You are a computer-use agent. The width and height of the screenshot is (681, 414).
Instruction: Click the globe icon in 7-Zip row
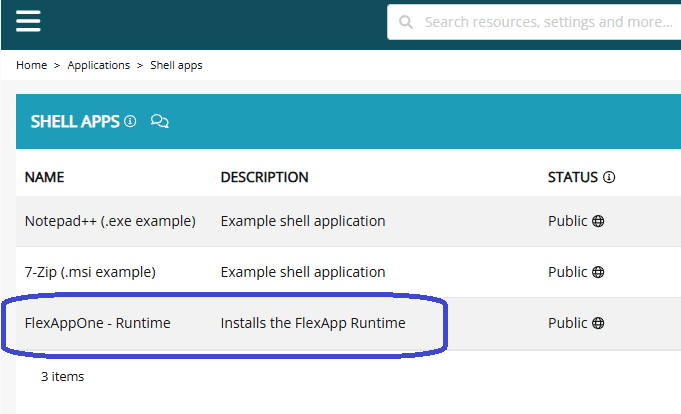598,272
